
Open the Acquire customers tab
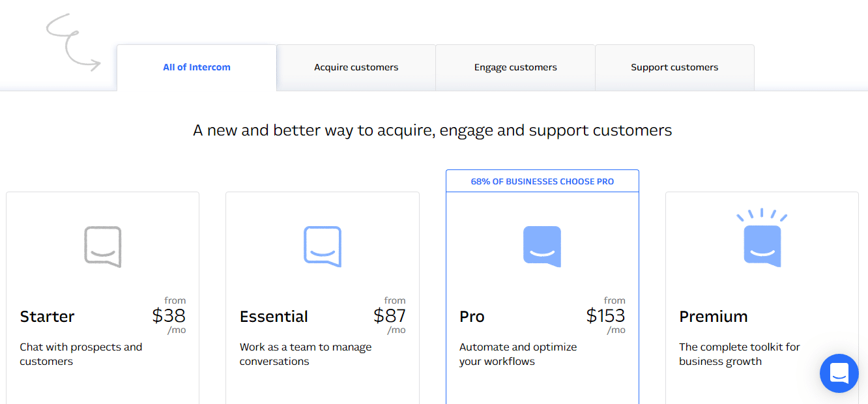[x=356, y=67]
